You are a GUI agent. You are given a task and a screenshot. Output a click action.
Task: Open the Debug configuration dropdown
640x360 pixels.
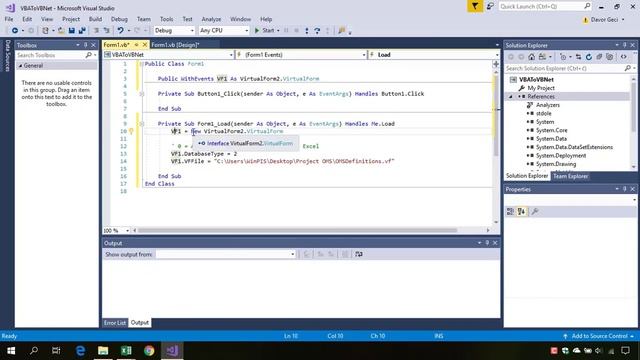coord(174,31)
